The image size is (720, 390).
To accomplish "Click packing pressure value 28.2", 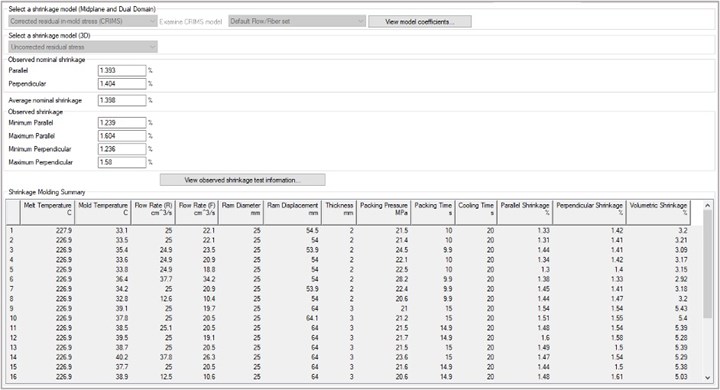I will [x=401, y=279].
